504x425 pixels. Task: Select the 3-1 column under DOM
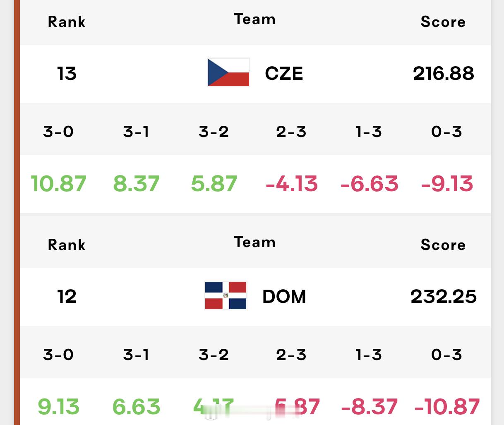tap(136, 355)
